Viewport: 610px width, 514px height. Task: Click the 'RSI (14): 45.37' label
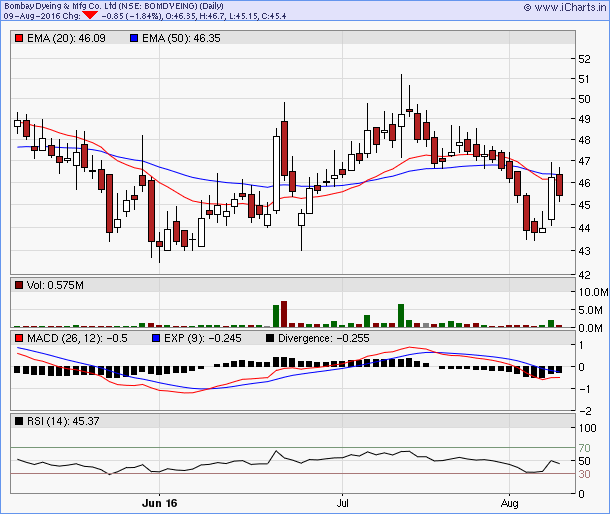point(63,421)
